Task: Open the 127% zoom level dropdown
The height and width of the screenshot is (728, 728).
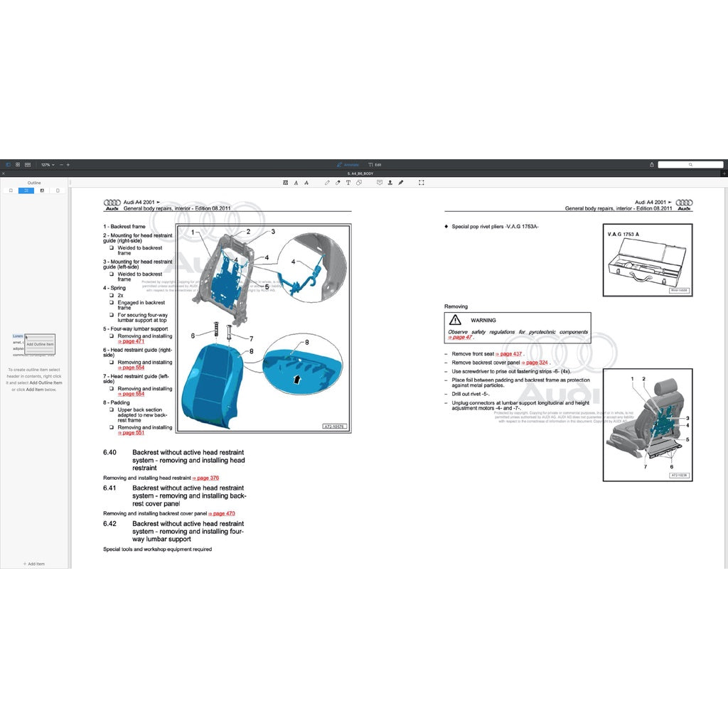Action: click(x=47, y=164)
